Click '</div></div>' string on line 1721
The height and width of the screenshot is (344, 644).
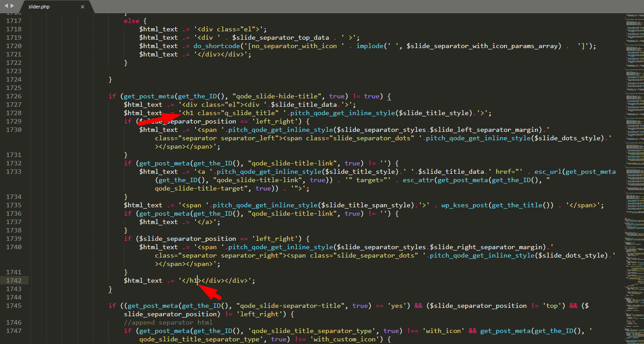click(x=215, y=54)
